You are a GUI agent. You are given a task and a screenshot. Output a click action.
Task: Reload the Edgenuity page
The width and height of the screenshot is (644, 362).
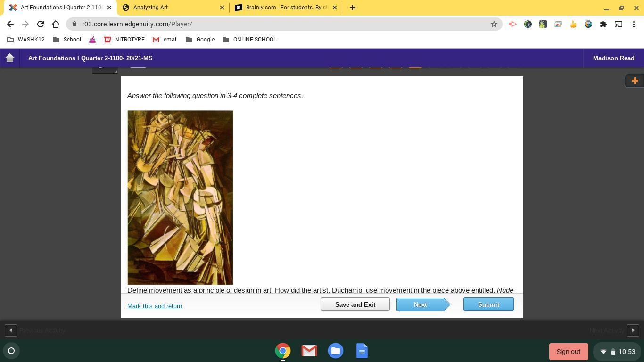pyautogui.click(x=41, y=24)
